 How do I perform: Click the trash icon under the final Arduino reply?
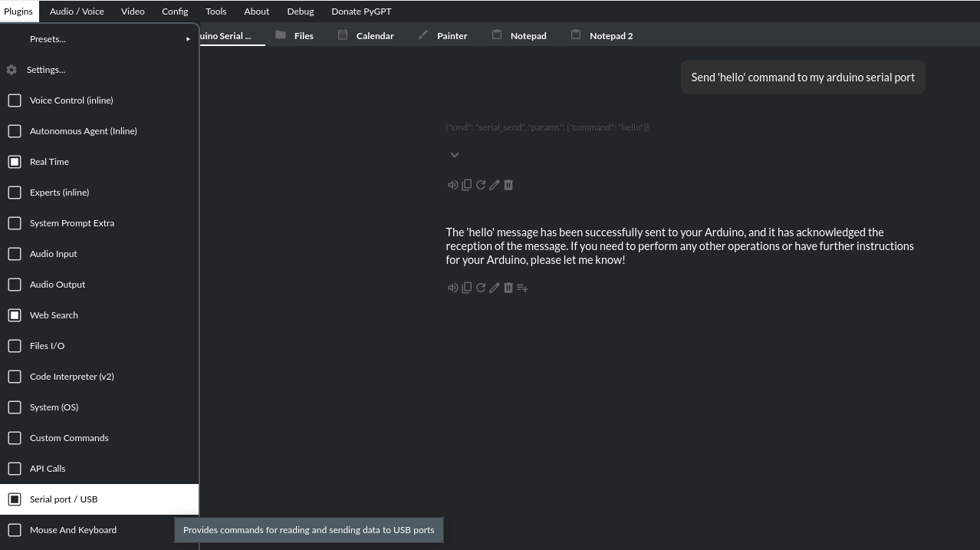(508, 288)
